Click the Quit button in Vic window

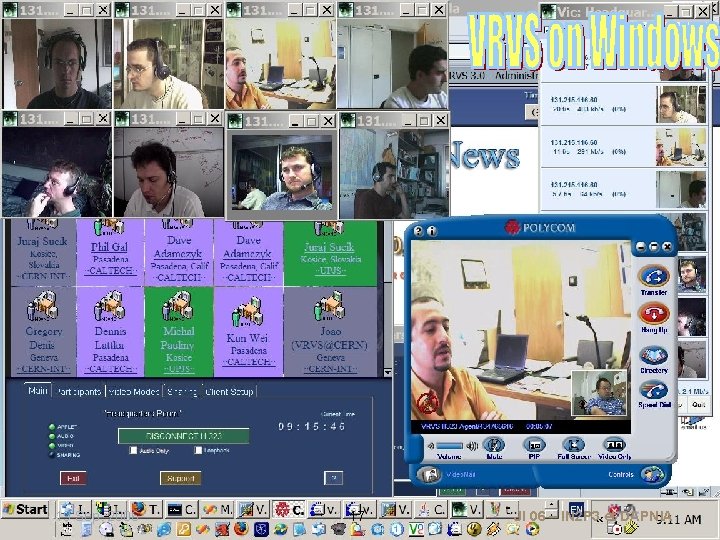tap(698, 405)
